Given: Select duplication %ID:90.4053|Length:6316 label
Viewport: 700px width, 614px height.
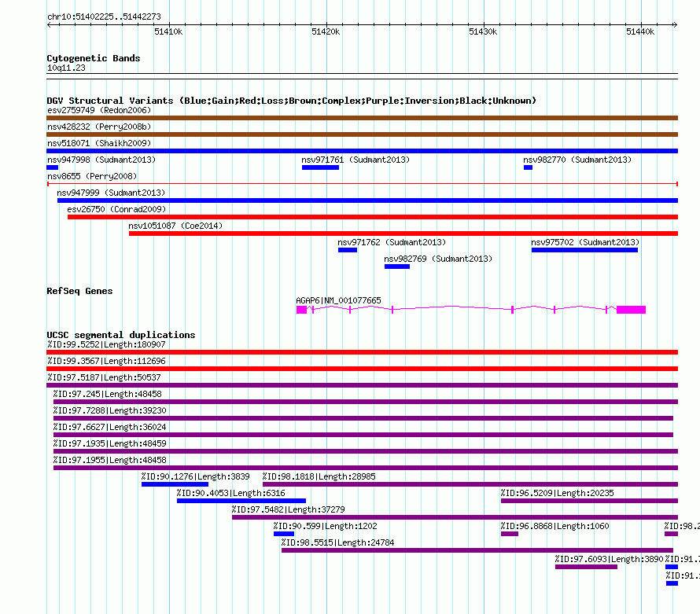Looking at the screenshot, I should [x=230, y=493].
